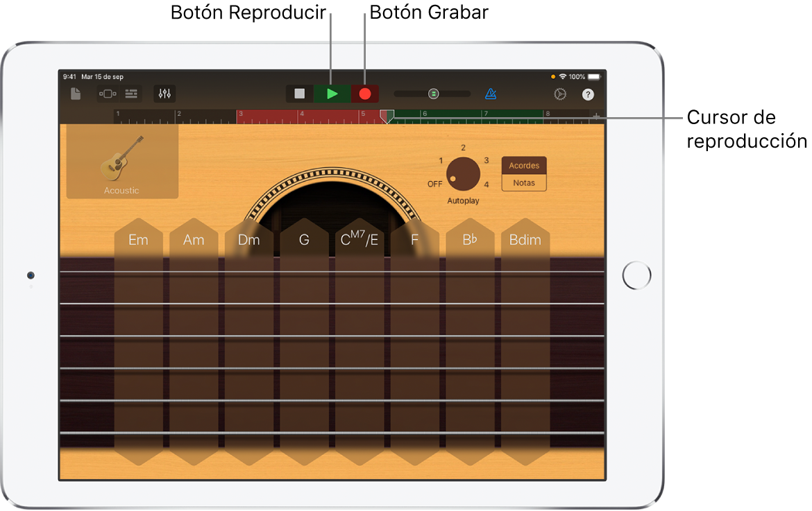Stop playback with the Stop button

(x=300, y=94)
